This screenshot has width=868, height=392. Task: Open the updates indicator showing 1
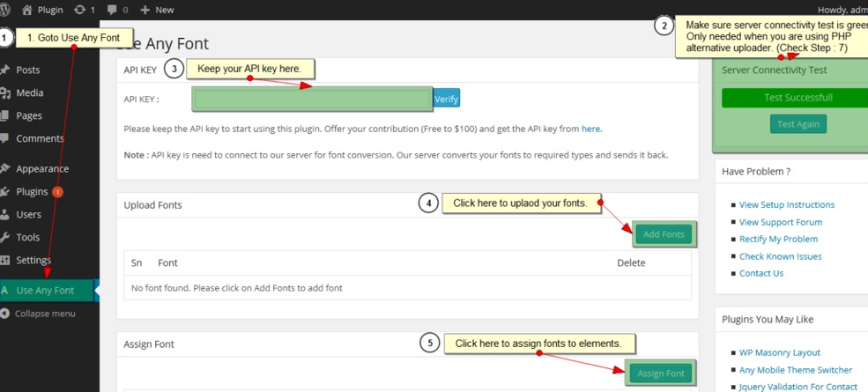click(84, 10)
